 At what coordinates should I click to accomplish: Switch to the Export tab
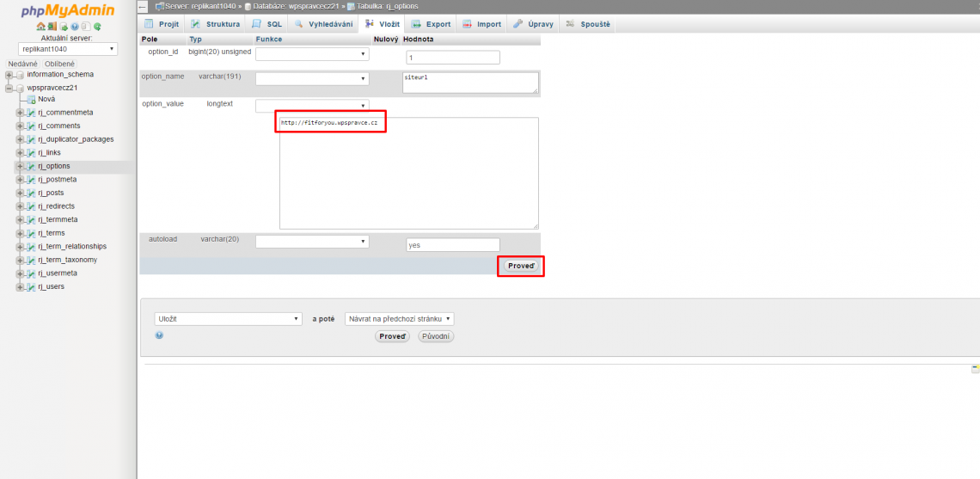(431, 24)
